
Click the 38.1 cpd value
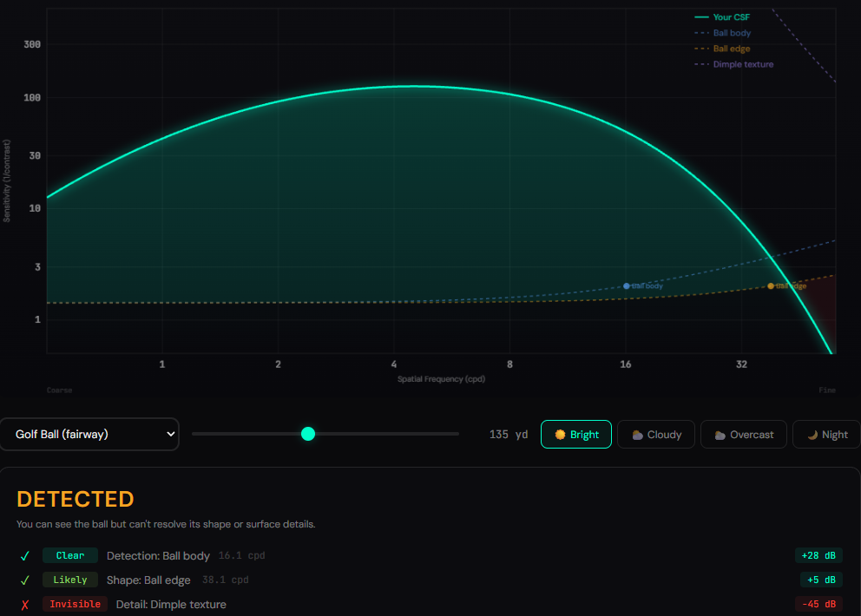(225, 580)
